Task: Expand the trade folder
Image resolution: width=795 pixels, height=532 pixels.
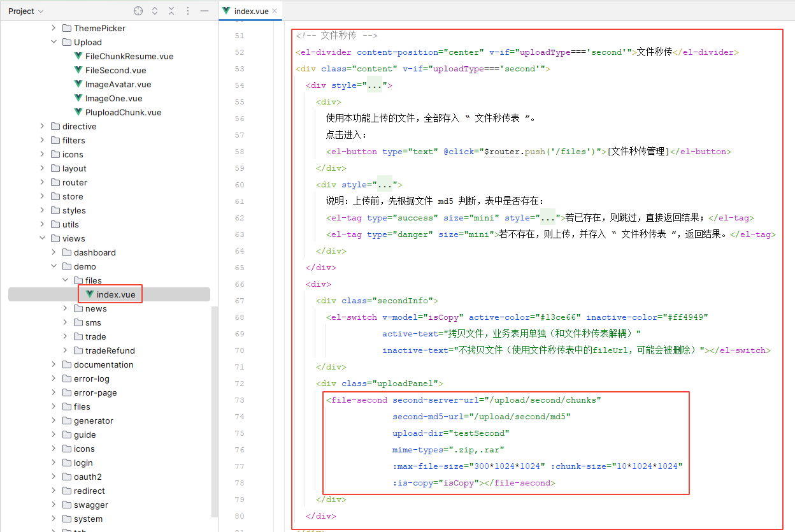Action: (66, 336)
